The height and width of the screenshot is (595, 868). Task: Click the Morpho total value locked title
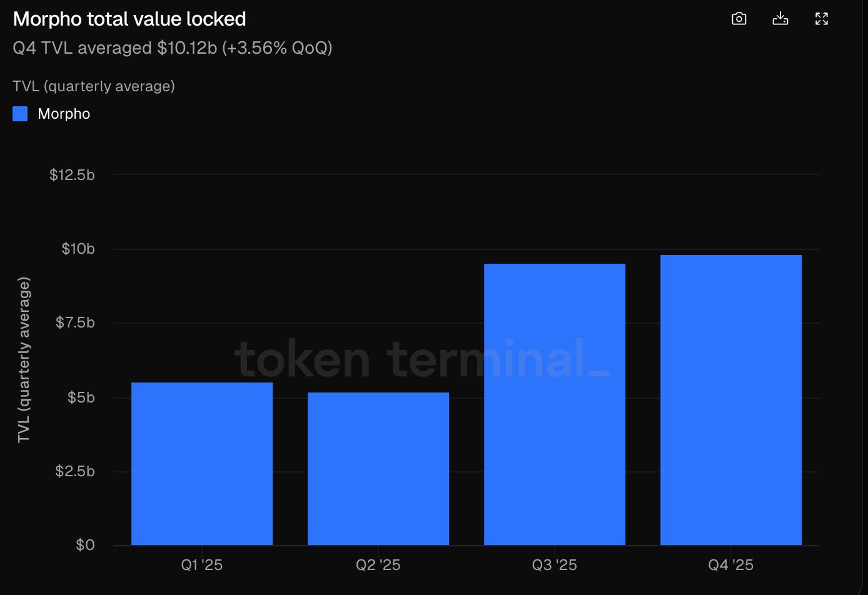129,19
